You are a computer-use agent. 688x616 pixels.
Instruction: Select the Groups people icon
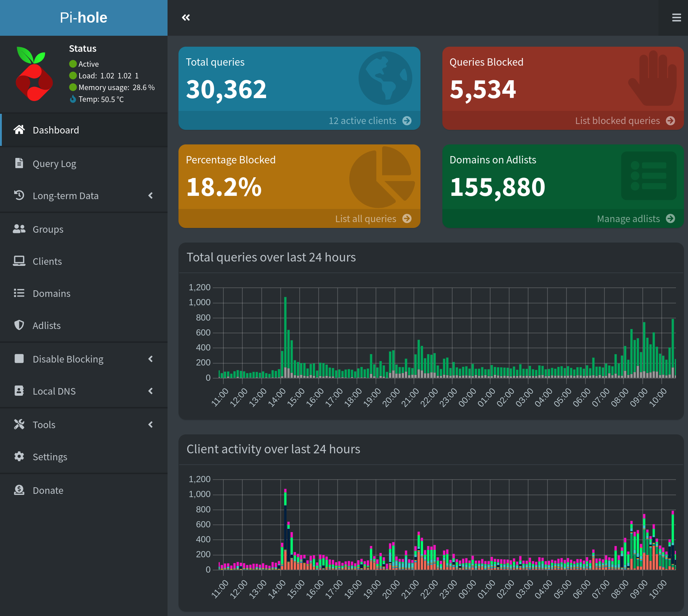pos(19,229)
